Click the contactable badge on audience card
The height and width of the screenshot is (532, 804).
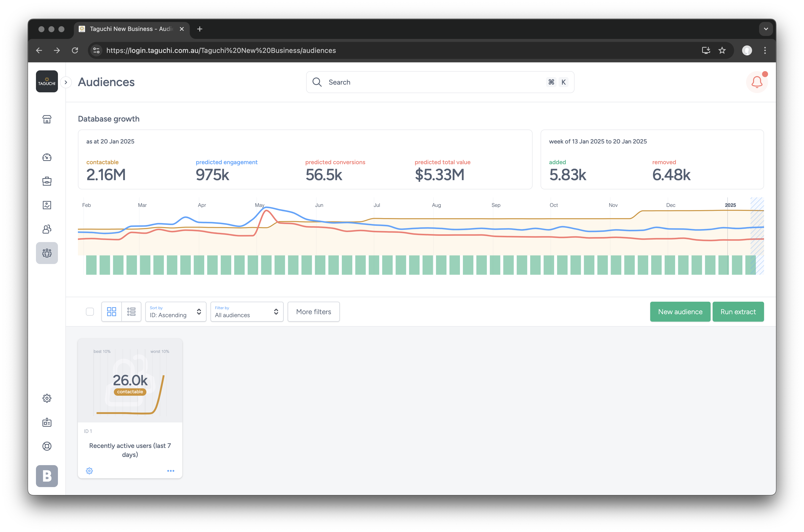[x=130, y=392]
